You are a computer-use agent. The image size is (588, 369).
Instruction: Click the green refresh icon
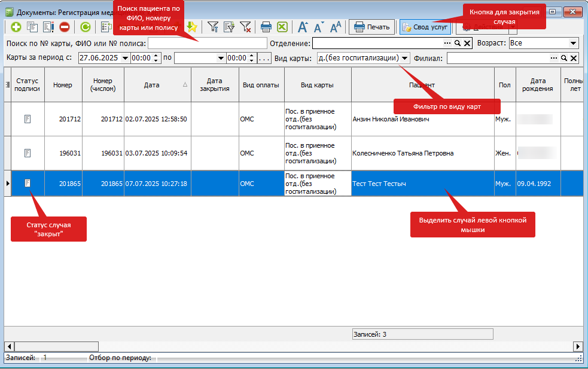click(86, 27)
